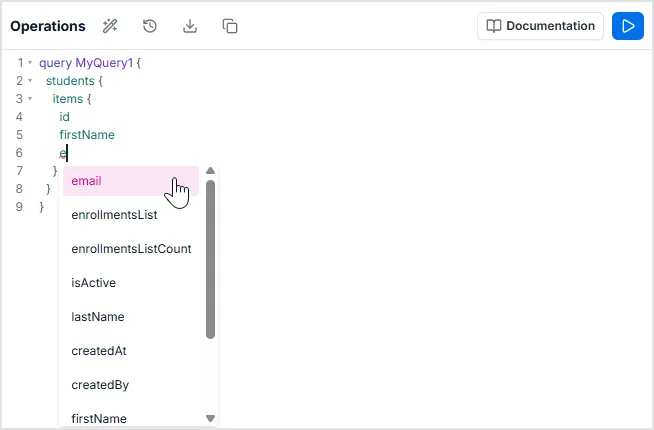The image size is (654, 430).
Task: Copy the query with the copy icon
Action: pos(230,26)
